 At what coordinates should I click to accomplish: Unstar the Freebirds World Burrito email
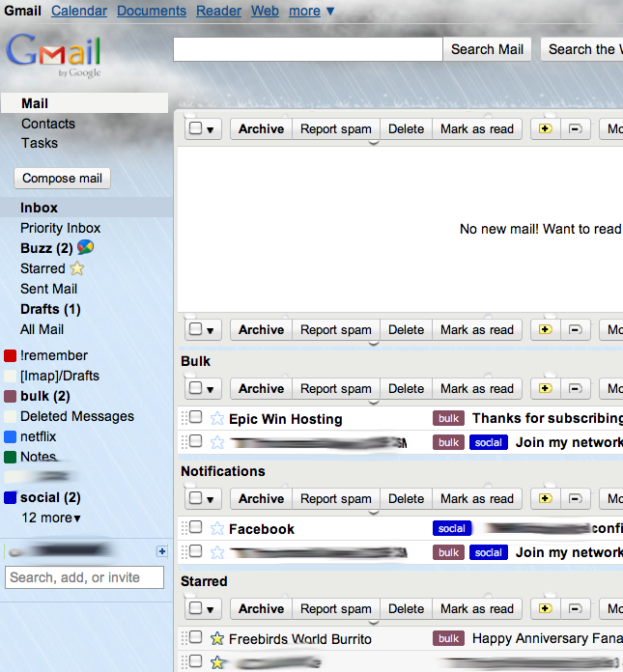coord(217,638)
